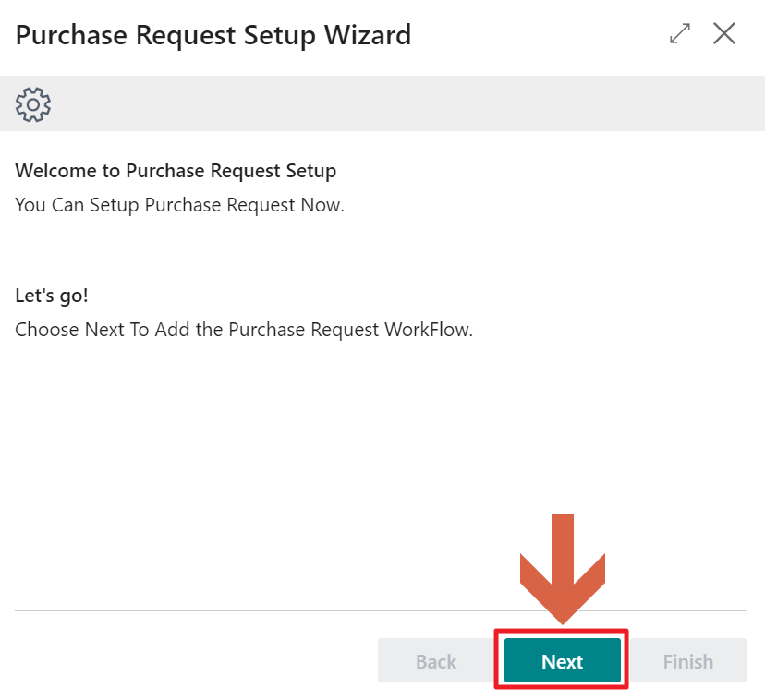The image size is (765, 700).
Task: Click the Next button
Action: pyautogui.click(x=562, y=660)
